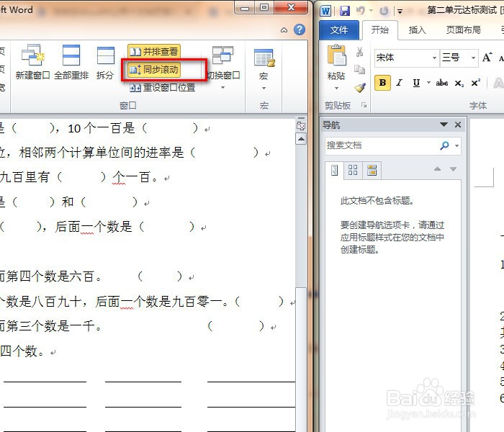Screen dimensions: 504x432
Task: Open the Switch Windows (切换窗口) dropdown
Action: point(223,68)
